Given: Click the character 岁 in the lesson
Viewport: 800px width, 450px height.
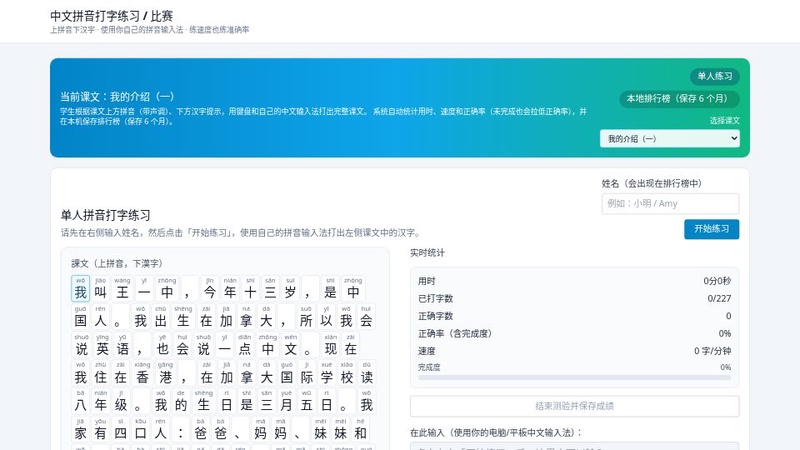Looking at the screenshot, I should (x=290, y=289).
